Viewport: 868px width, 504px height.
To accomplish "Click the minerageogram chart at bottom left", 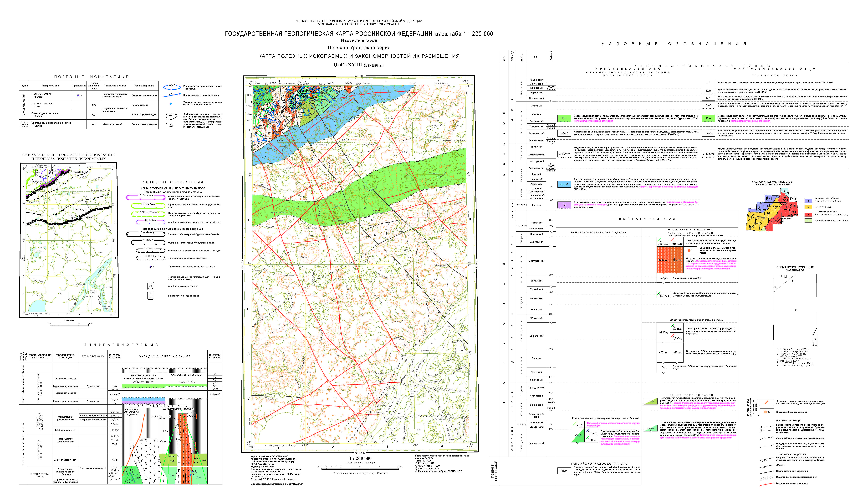I will tap(121, 417).
